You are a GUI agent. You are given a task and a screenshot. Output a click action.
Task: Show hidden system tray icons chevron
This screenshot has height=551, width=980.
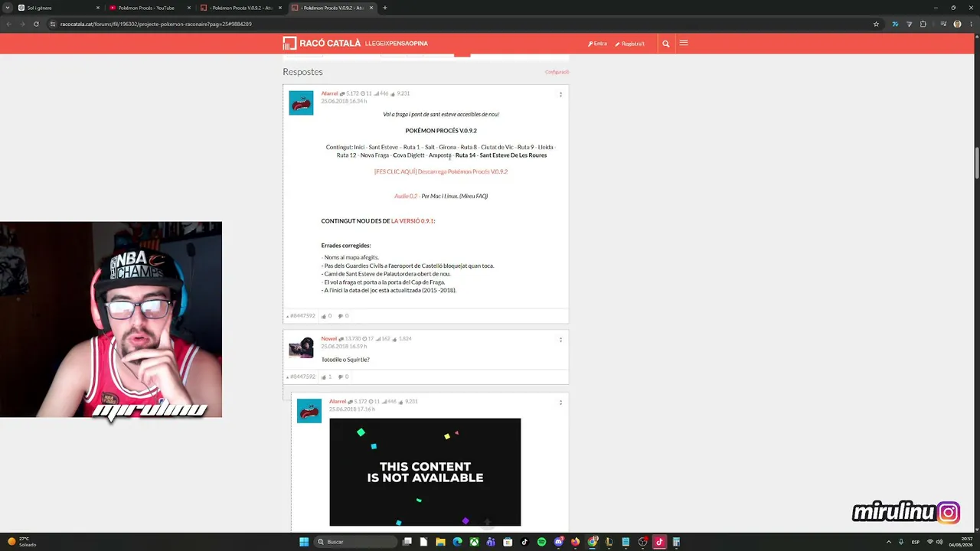tap(888, 542)
